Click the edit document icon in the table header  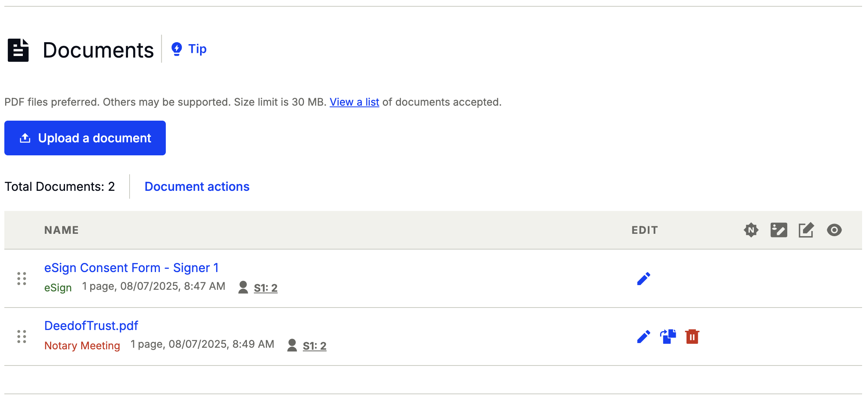point(807,230)
